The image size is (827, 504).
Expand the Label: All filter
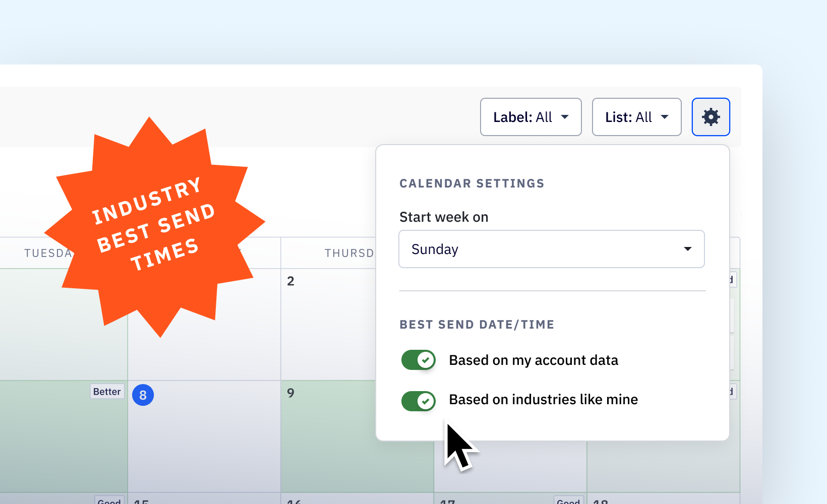(530, 117)
